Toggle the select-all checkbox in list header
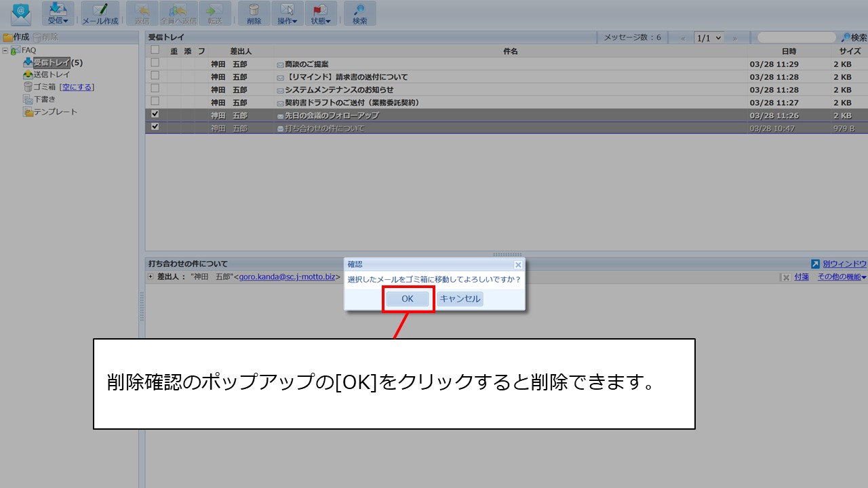The width and height of the screenshot is (868, 488). [155, 50]
